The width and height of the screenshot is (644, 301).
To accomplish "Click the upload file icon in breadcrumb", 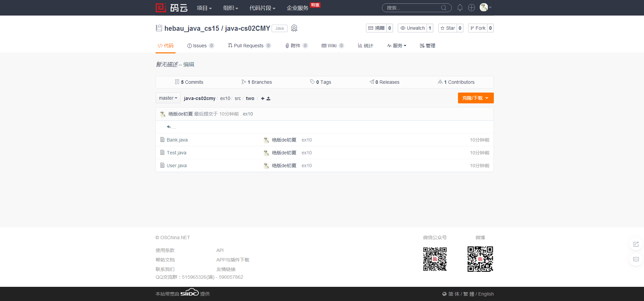I will 269,99.
